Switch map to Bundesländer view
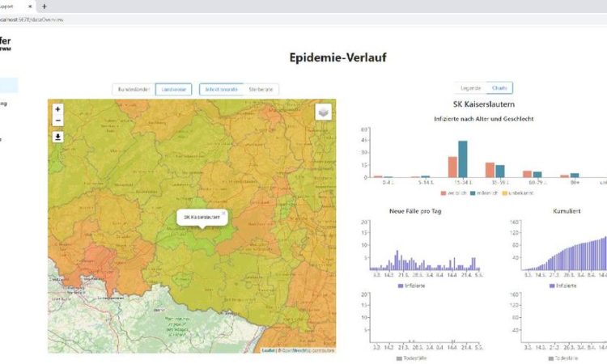Image resolution: width=607 pixels, height=364 pixels. coord(134,89)
